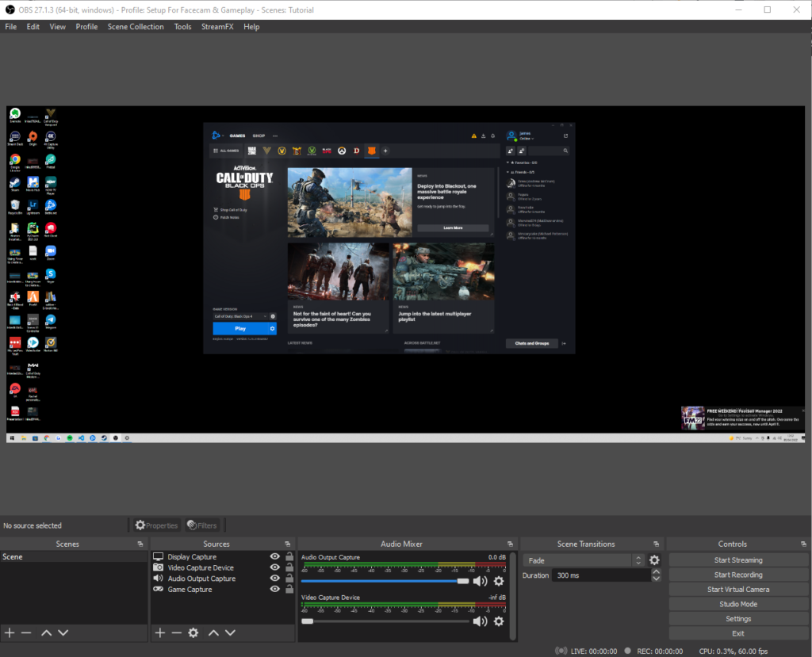Open the Scene Collection menu
The height and width of the screenshot is (657, 812).
click(136, 26)
